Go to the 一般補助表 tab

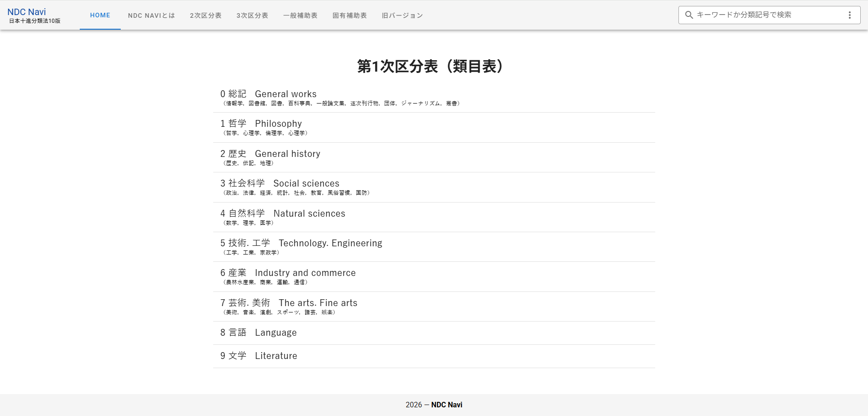click(x=300, y=16)
